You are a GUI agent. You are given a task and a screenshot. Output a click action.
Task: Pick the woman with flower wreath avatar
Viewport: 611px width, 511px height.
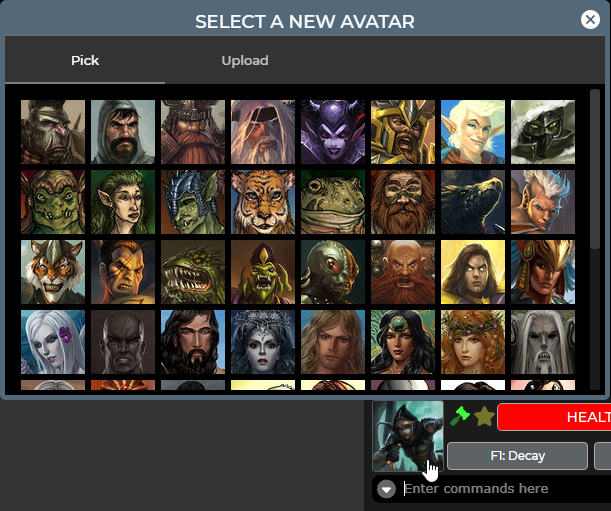pos(473,342)
